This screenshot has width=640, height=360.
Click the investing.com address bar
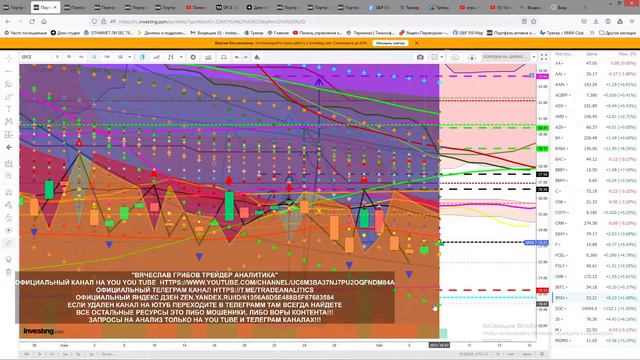pos(314,22)
